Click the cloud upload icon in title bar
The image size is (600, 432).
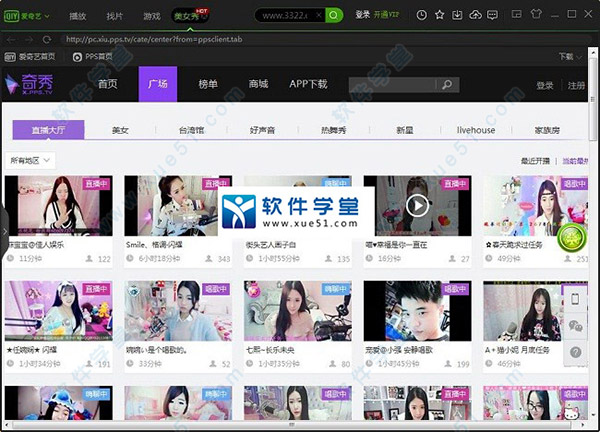(475, 15)
